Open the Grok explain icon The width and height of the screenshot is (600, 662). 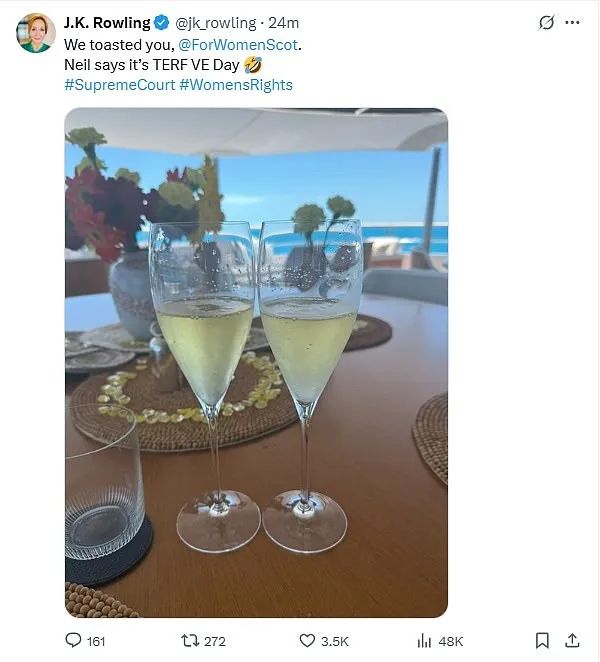(x=546, y=22)
